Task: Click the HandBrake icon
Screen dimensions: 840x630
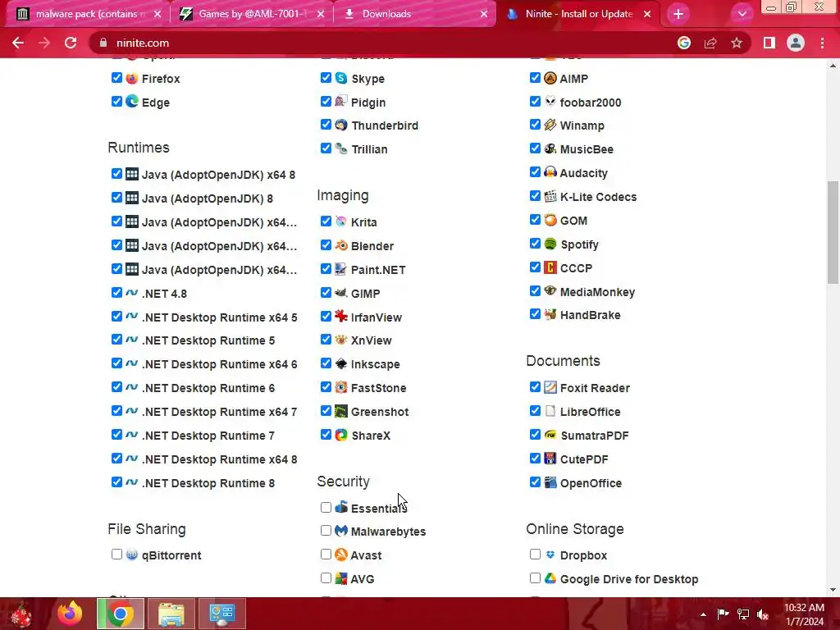Action: pos(550,314)
